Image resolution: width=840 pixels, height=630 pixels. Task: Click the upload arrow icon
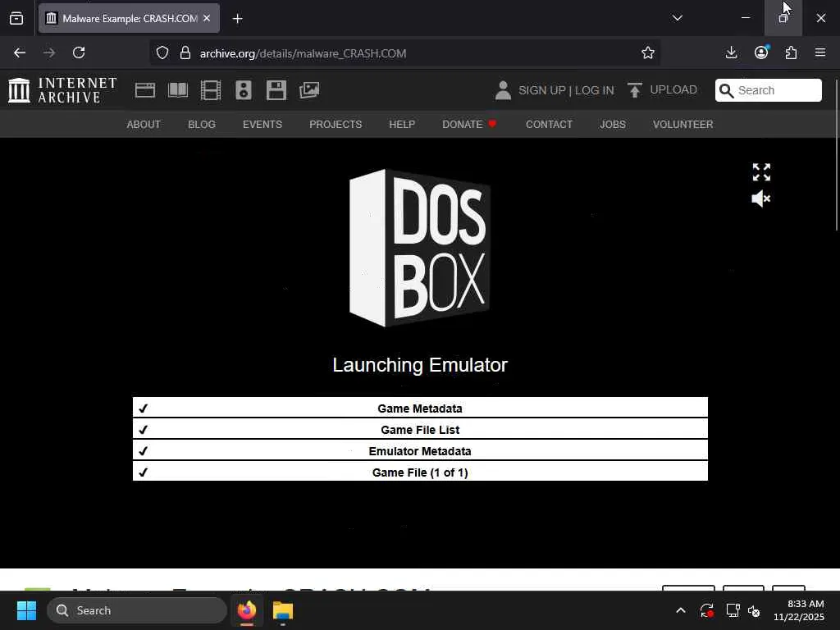coord(635,90)
